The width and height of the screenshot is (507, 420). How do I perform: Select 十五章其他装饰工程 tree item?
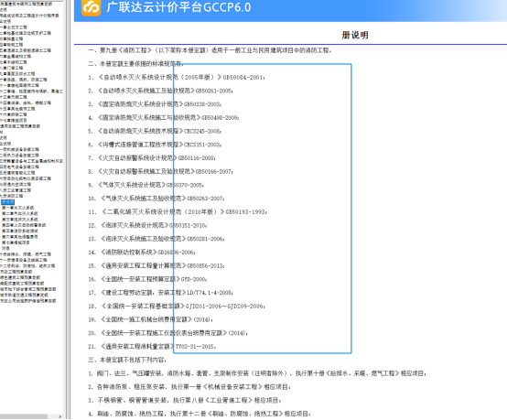[17, 109]
